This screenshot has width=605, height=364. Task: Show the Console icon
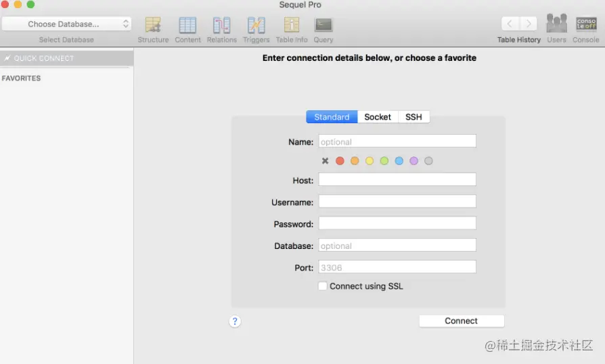coord(586,24)
